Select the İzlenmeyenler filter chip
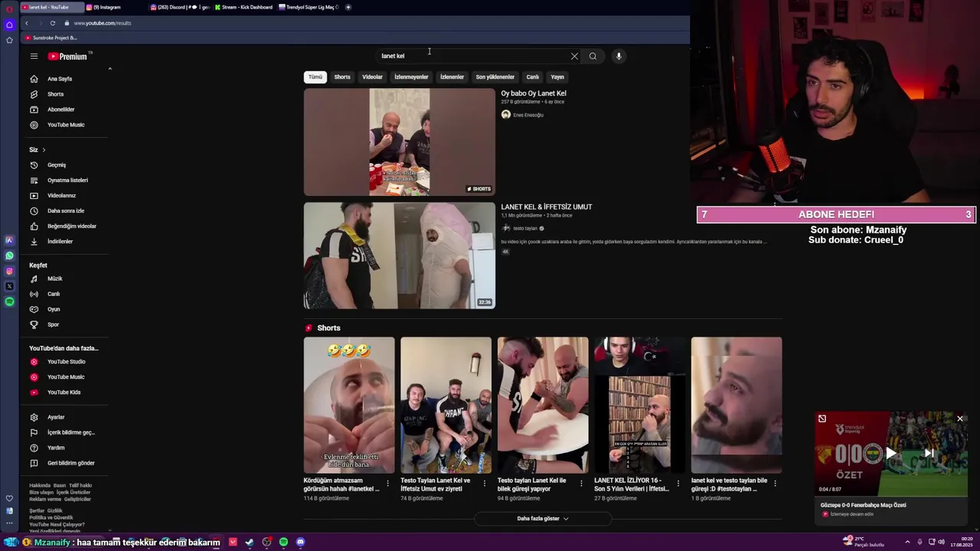Screen dimensions: 980x551 (411, 77)
